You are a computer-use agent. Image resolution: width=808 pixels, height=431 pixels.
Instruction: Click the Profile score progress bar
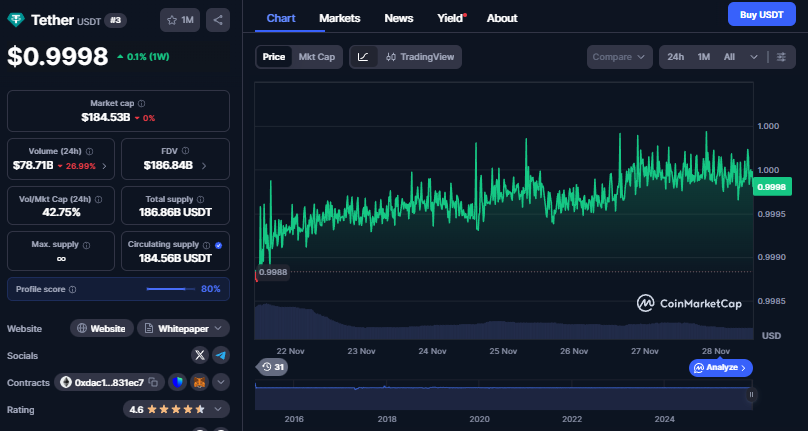(170, 289)
